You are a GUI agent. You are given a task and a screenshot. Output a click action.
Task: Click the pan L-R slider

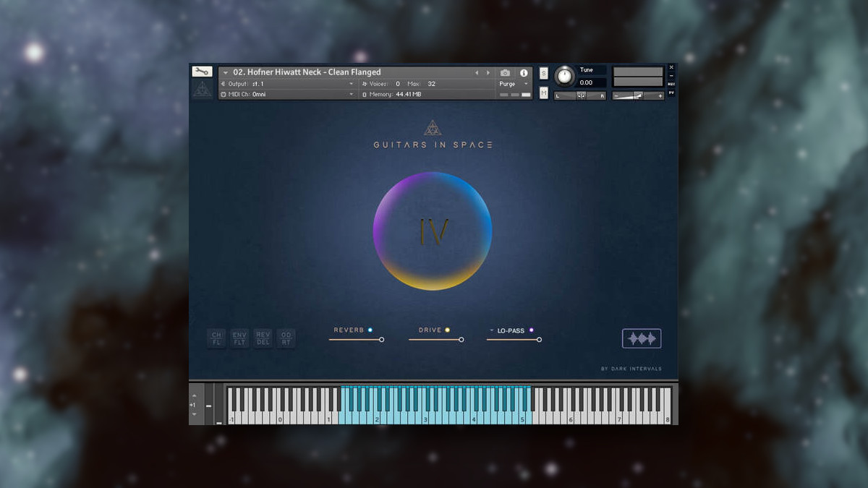580,96
